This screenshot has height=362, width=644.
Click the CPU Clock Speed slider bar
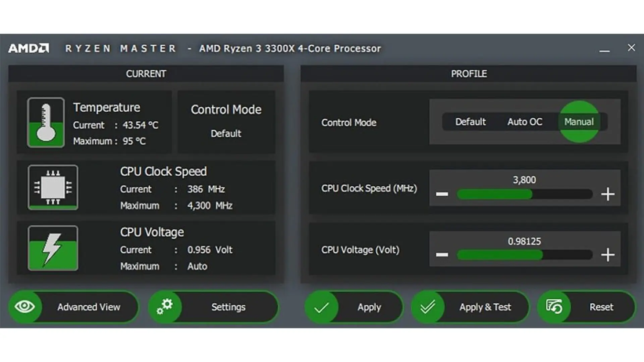525,194
